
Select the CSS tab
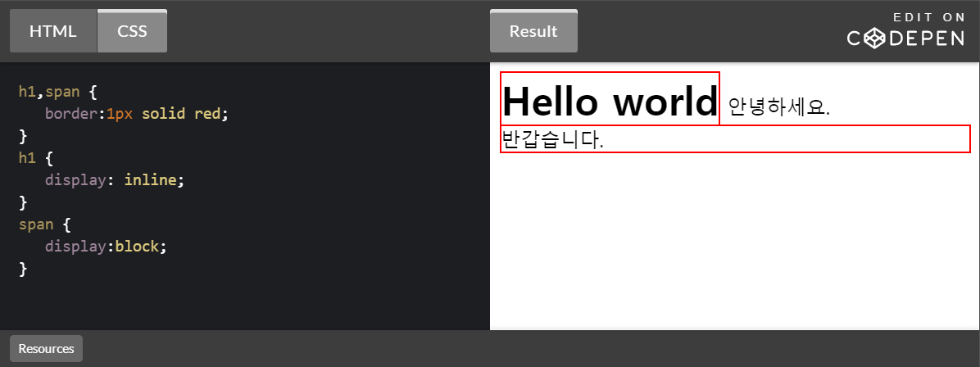coord(132,32)
